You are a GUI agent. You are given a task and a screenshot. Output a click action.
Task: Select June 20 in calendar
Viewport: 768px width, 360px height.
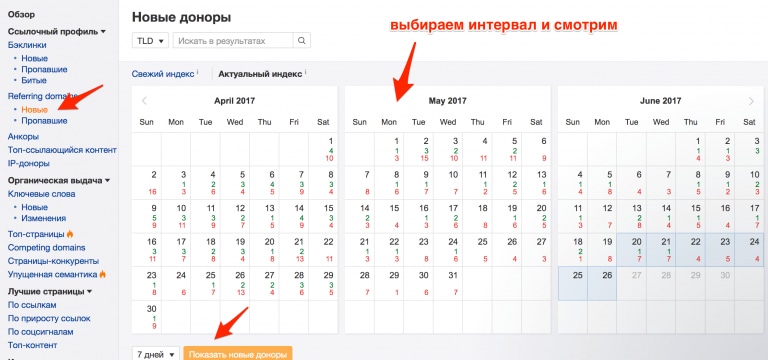(x=632, y=250)
